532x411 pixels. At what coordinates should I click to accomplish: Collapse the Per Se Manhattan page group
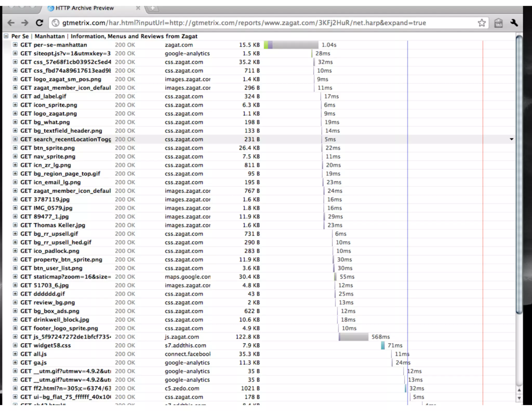pyautogui.click(x=6, y=36)
